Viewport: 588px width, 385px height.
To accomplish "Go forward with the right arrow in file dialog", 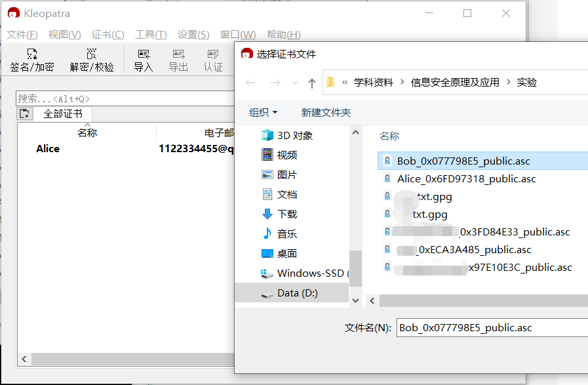I will click(x=275, y=83).
